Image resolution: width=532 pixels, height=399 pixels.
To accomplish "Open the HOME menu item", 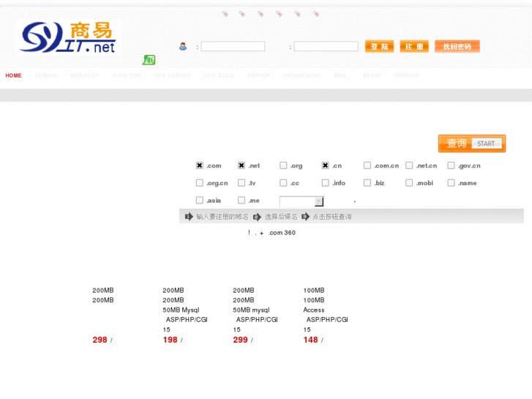I will 13,75.
